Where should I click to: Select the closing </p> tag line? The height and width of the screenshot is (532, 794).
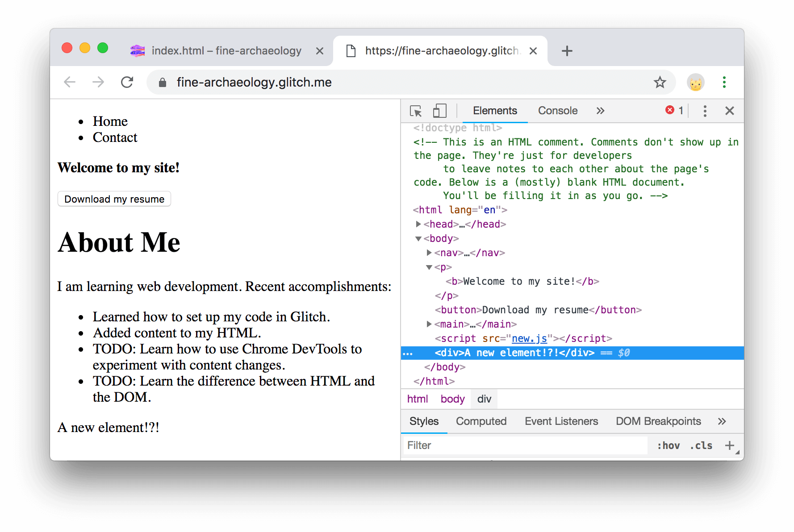[x=447, y=295]
